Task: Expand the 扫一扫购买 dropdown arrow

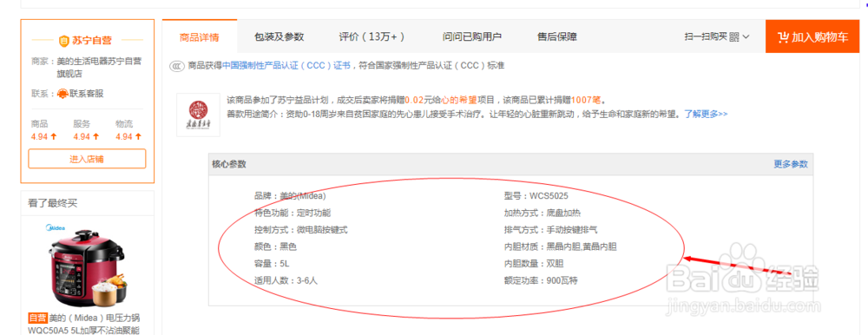Action: [x=746, y=37]
